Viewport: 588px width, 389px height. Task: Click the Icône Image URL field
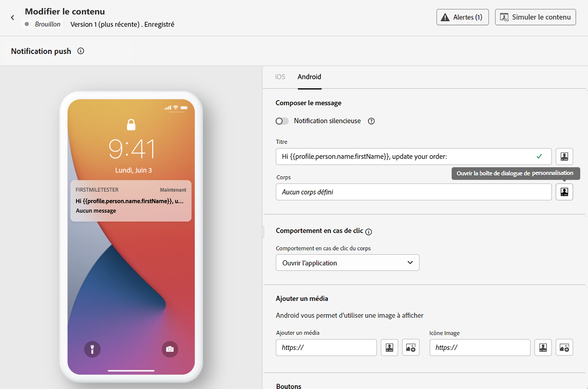point(480,348)
